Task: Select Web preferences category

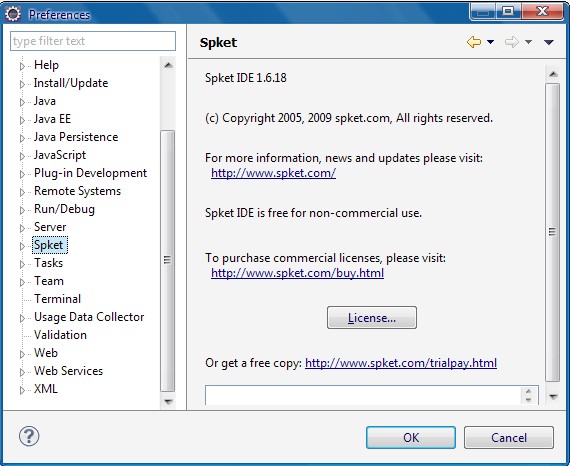Action: pos(46,353)
